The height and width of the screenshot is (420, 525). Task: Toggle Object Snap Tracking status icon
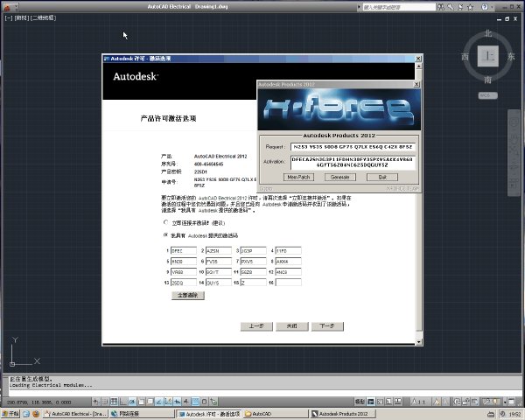(159, 402)
